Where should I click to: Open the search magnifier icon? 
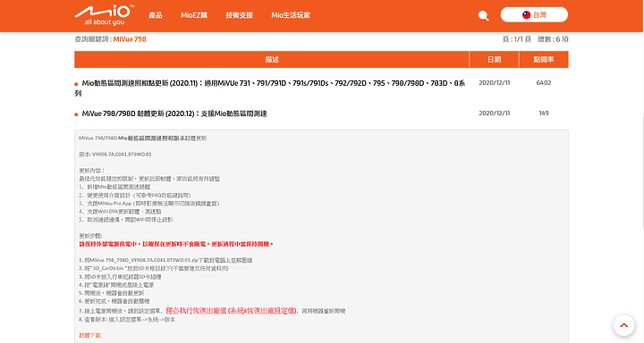pyautogui.click(x=483, y=16)
